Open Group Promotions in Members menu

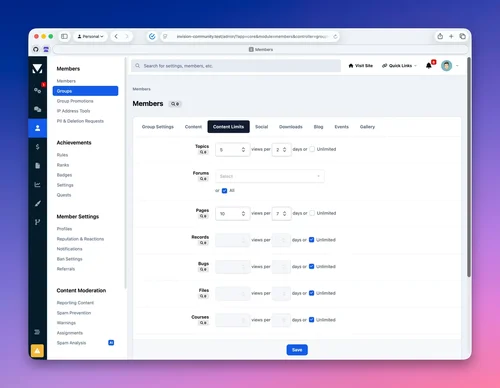point(75,101)
